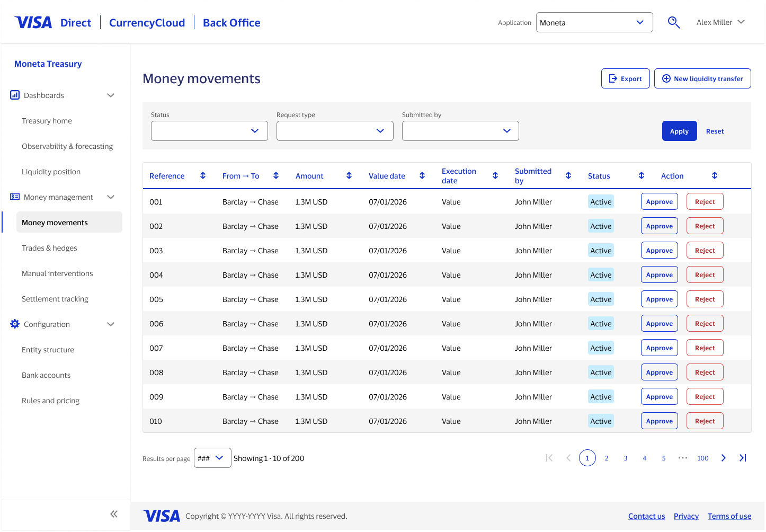Go to page 3 of results
766x532 pixels.
626,458
